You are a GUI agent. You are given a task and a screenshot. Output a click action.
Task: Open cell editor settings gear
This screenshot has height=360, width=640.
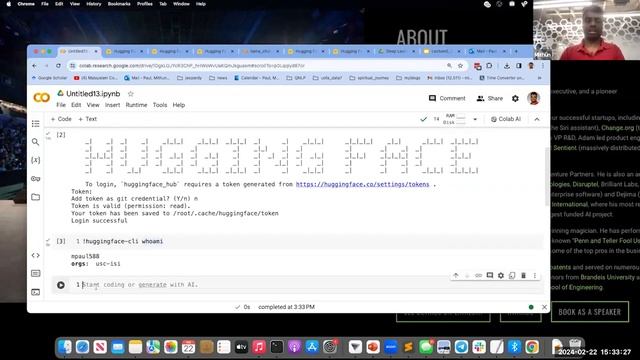point(501,276)
